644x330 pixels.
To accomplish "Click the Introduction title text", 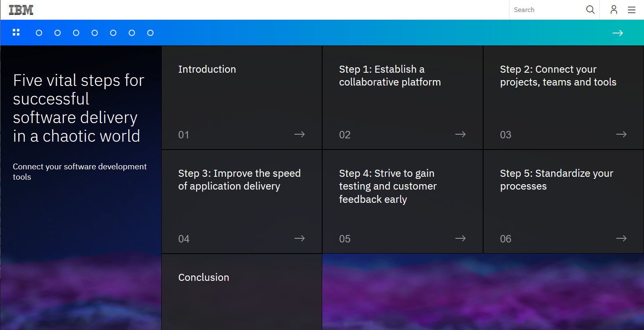I will (x=207, y=69).
